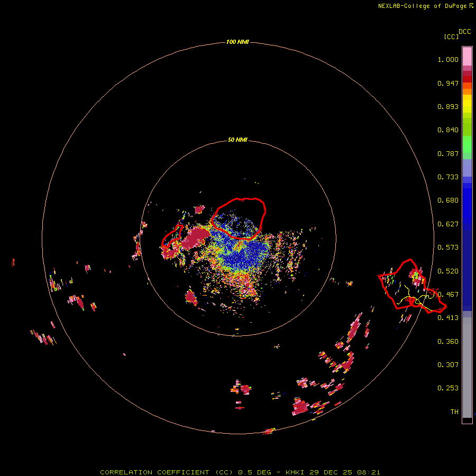Select the 0.467 scale value

448,295
